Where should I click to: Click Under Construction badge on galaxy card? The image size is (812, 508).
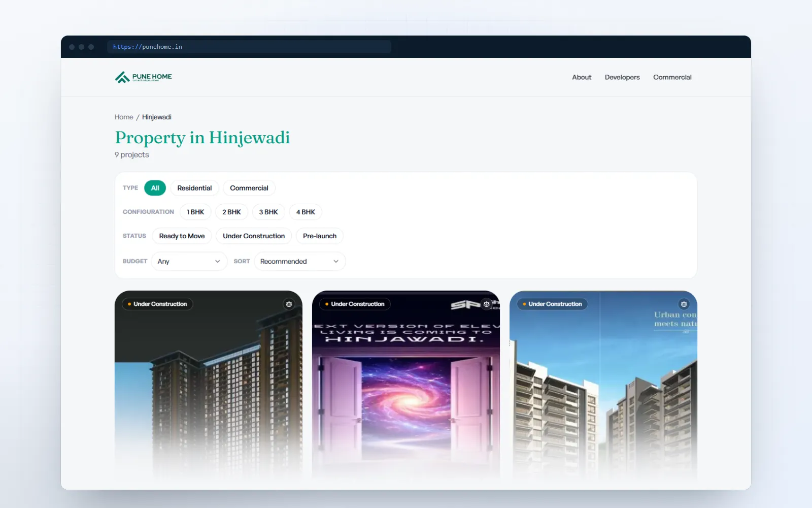[x=355, y=304]
